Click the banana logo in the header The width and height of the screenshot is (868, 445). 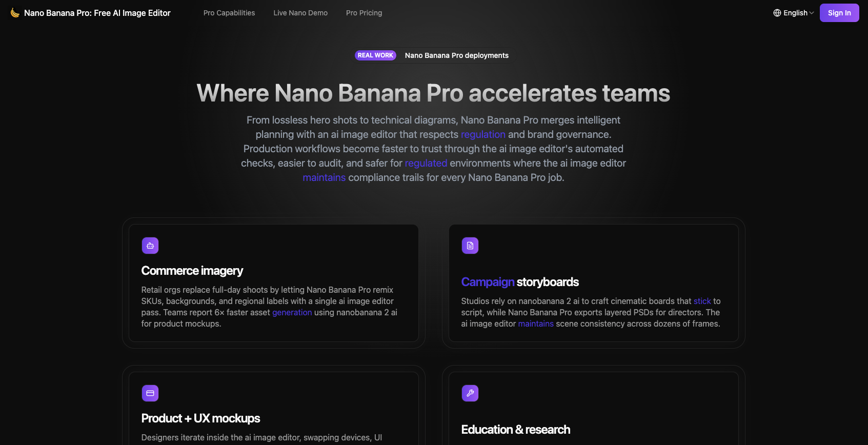coord(14,13)
